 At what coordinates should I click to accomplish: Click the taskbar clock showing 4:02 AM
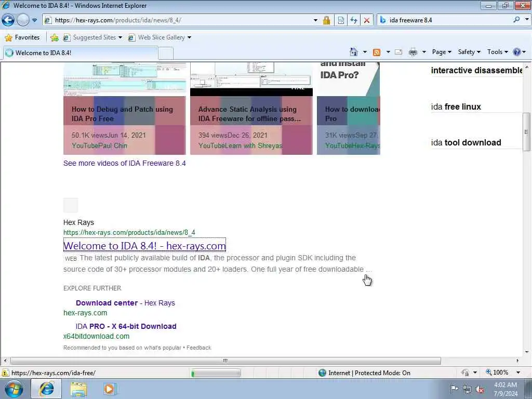click(x=506, y=389)
